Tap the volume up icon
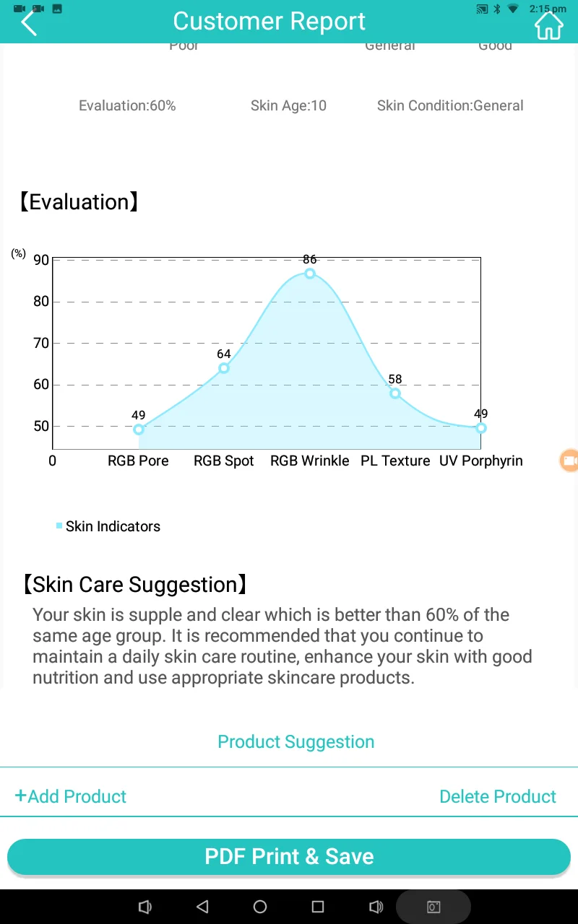Image resolution: width=578 pixels, height=924 pixels. (x=376, y=907)
